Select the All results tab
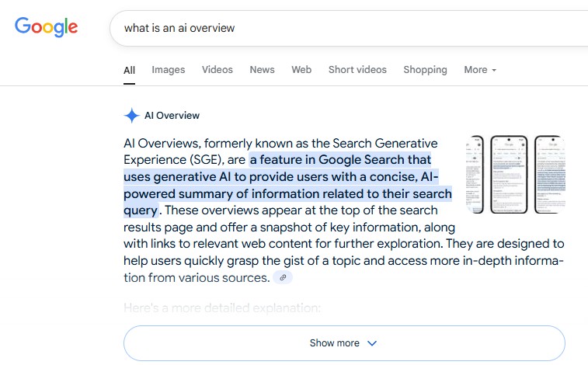Image resolution: width=588 pixels, height=365 pixels. point(130,70)
